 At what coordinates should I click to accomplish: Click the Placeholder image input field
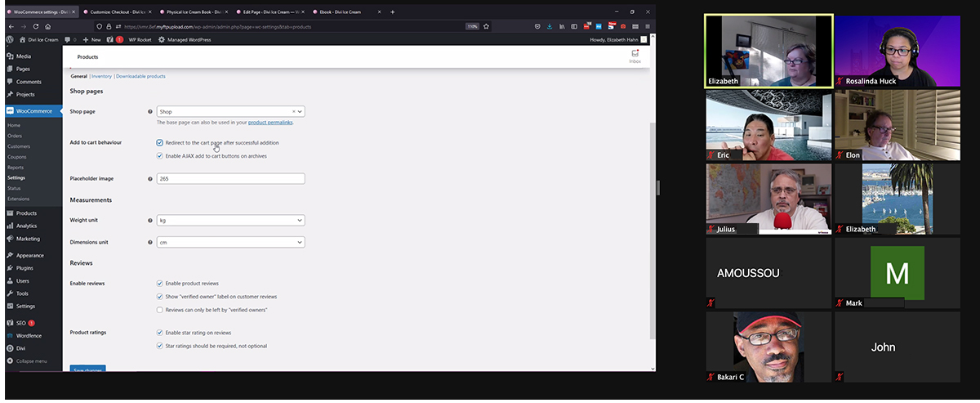coord(230,178)
